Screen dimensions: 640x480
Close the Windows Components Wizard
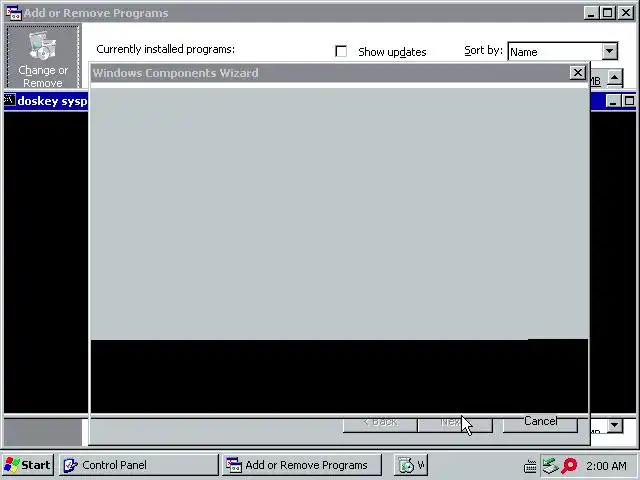click(x=578, y=73)
